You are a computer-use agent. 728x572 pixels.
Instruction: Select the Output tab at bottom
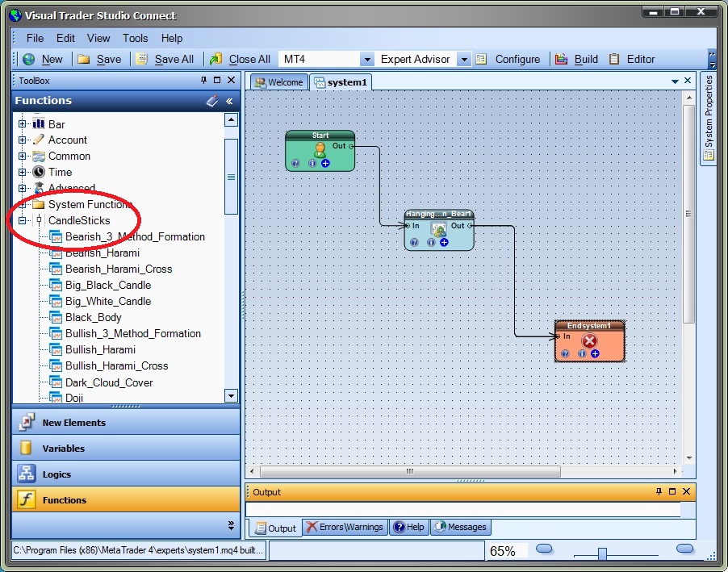click(x=275, y=528)
